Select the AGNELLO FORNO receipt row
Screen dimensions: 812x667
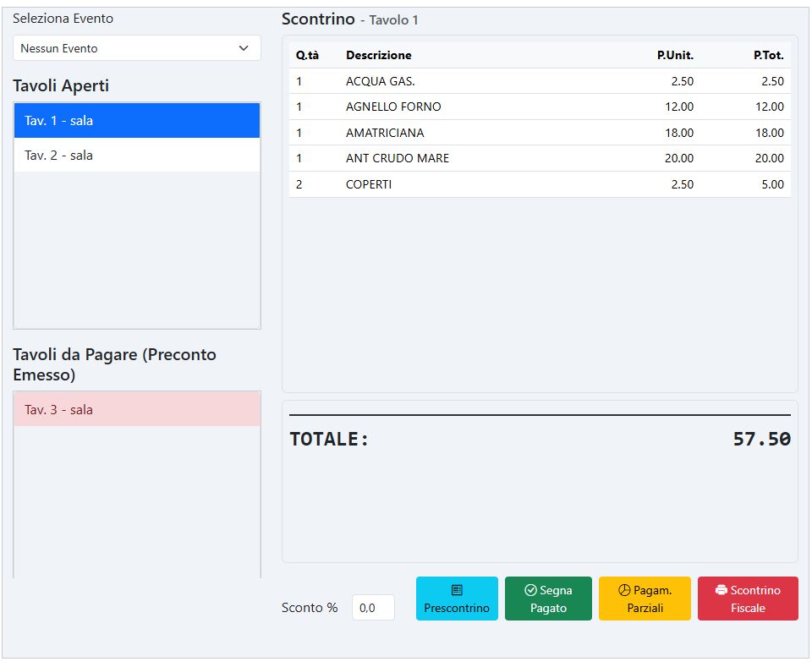[540, 107]
